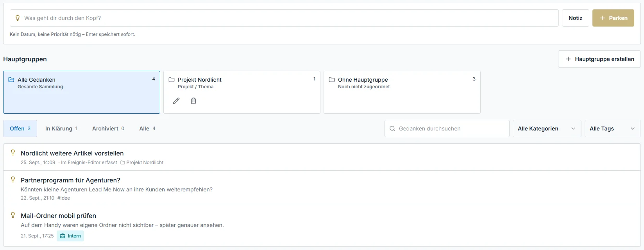Click the open folder icon of Alle Gedanken
Viewport: 644px width, 250px height.
11,80
